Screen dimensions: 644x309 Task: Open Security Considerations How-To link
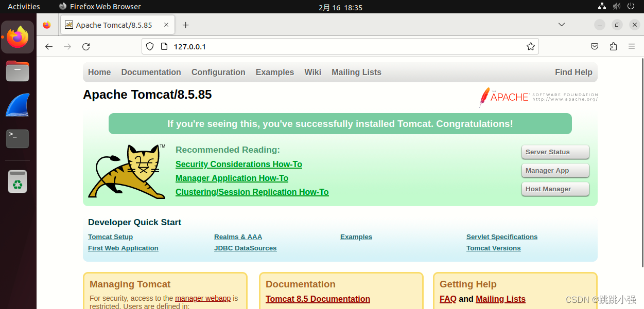point(239,164)
